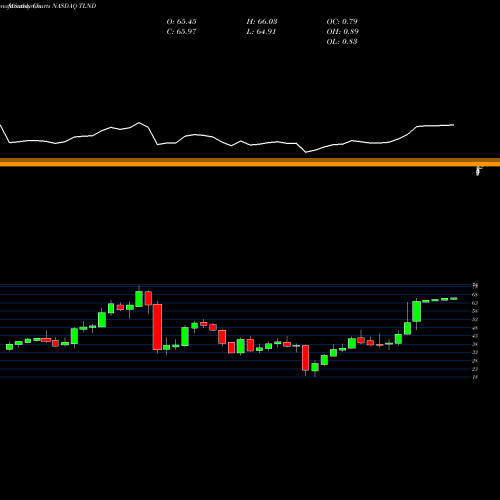Click the rightmost small green candle
The height and width of the screenshot is (500, 500).
[x=454, y=299]
